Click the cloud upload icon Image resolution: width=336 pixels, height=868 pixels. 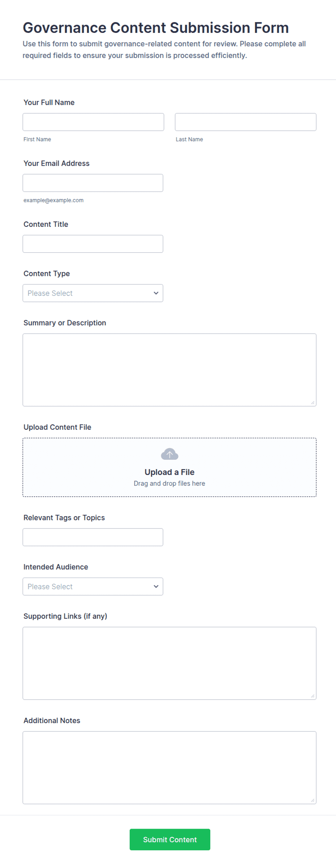coord(169,454)
